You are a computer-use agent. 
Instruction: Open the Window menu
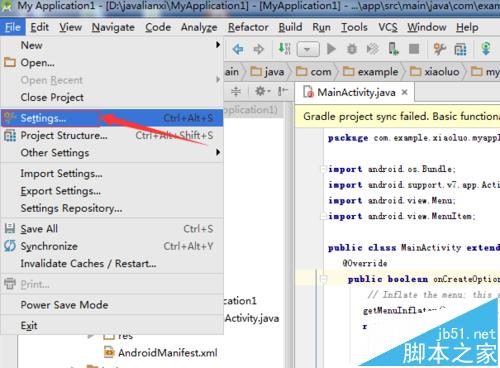pyautogui.click(x=427, y=27)
